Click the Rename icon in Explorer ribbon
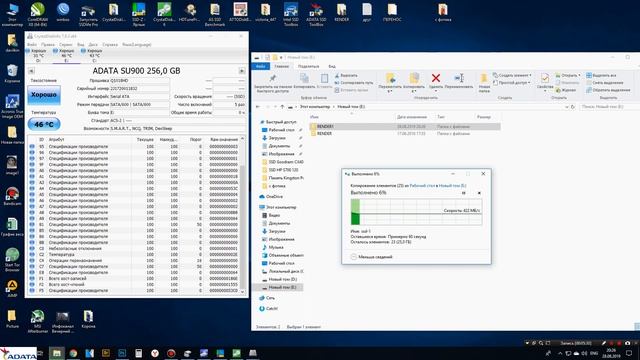640x360 pixels. pyautogui.click(x=459, y=78)
